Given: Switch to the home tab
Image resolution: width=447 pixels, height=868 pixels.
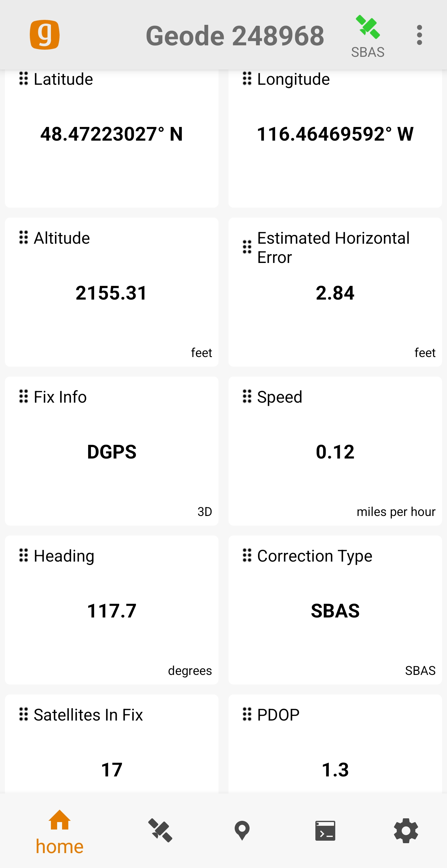Looking at the screenshot, I should pos(60,831).
